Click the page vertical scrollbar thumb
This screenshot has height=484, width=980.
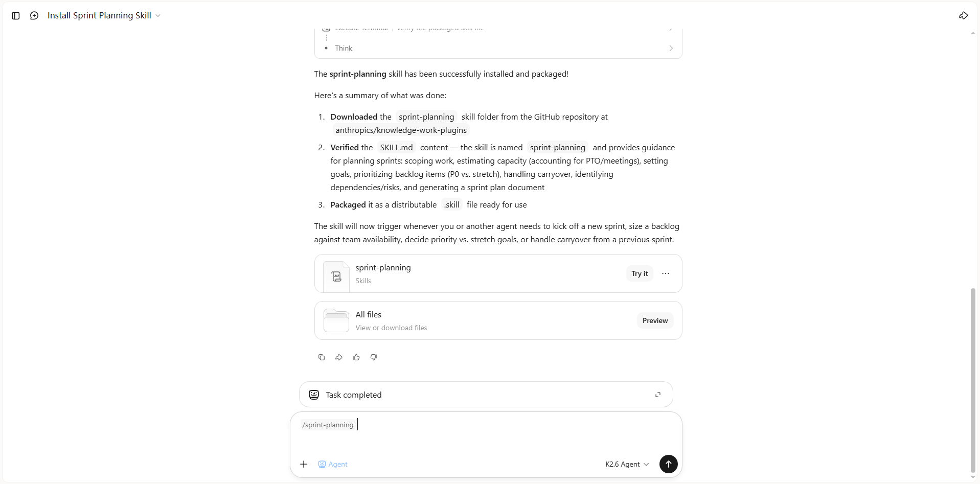coord(973,381)
